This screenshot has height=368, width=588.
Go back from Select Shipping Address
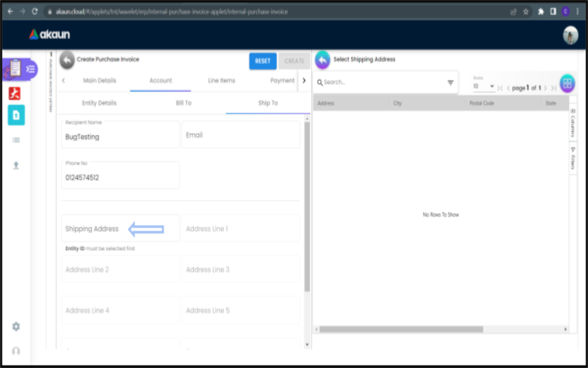(x=323, y=60)
